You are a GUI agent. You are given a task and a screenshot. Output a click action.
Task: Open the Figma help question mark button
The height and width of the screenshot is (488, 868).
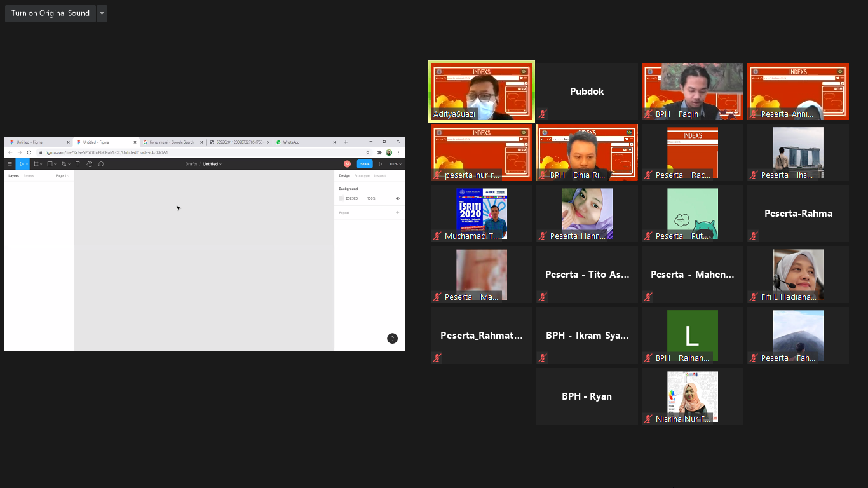point(392,339)
